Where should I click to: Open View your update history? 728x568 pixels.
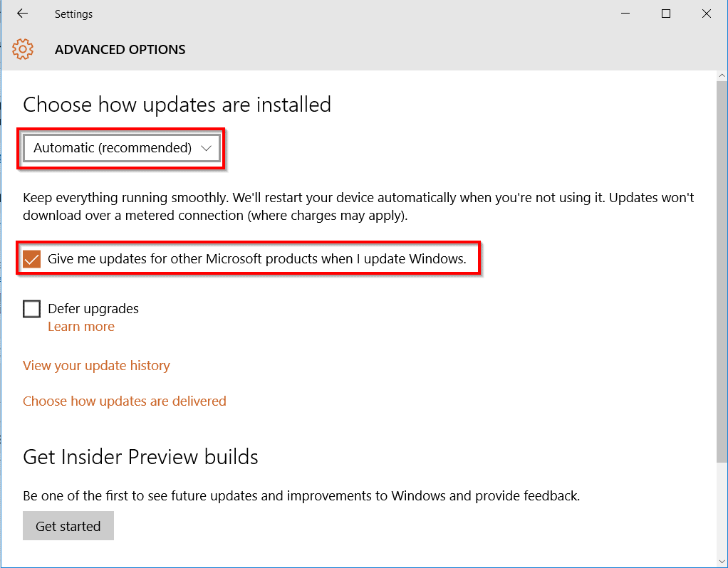click(96, 366)
